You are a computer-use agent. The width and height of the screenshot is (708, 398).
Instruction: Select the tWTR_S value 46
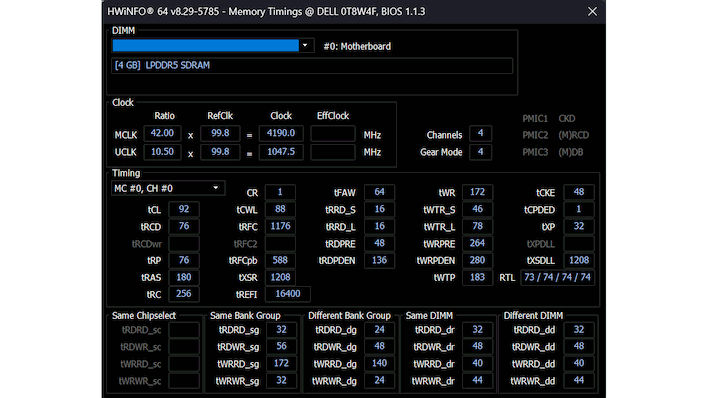(x=477, y=209)
